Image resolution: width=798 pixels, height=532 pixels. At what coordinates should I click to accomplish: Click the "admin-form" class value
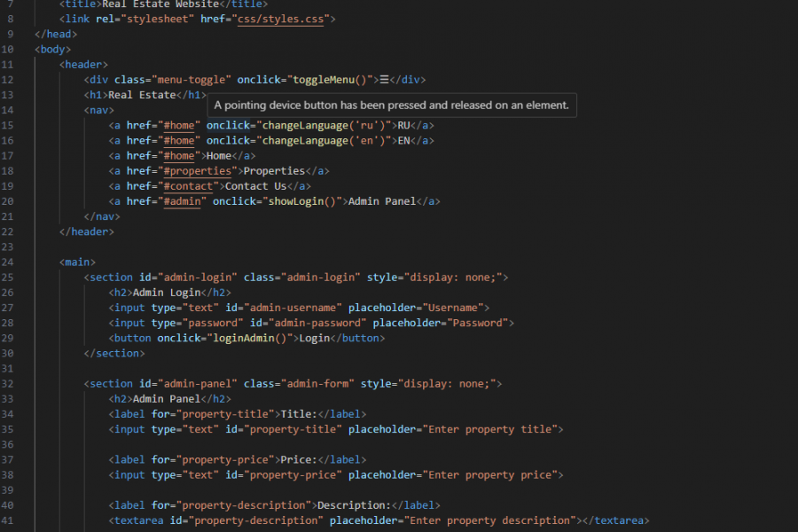tap(317, 384)
